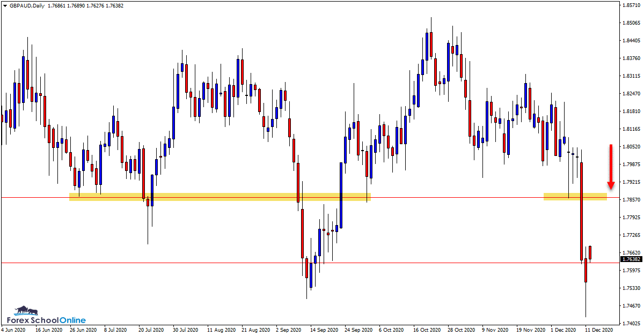Click the 1.77925 price axis label
Viewport: 644px width, 336px height.
click(x=632, y=218)
